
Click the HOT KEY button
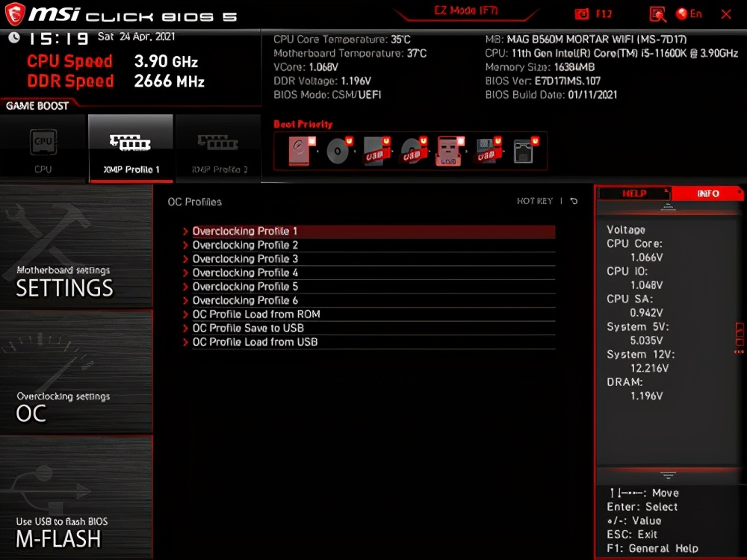(535, 201)
